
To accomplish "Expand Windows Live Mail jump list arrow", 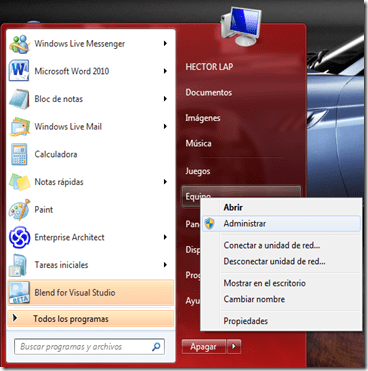I will [x=165, y=126].
